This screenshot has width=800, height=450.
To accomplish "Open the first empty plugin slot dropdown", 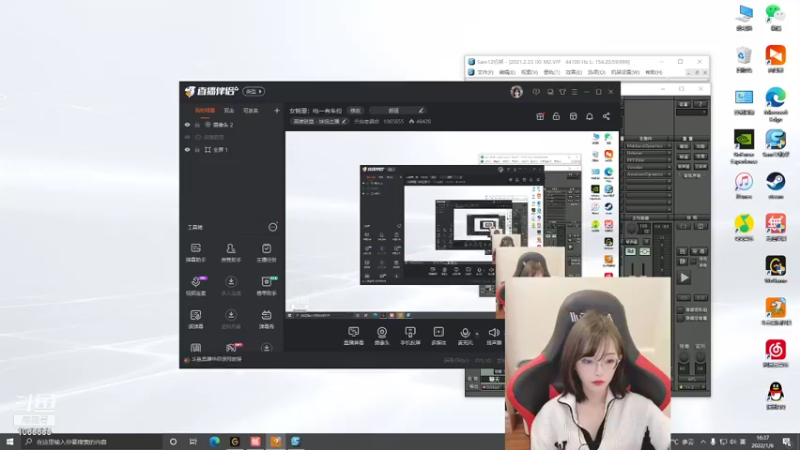I will pos(648,182).
